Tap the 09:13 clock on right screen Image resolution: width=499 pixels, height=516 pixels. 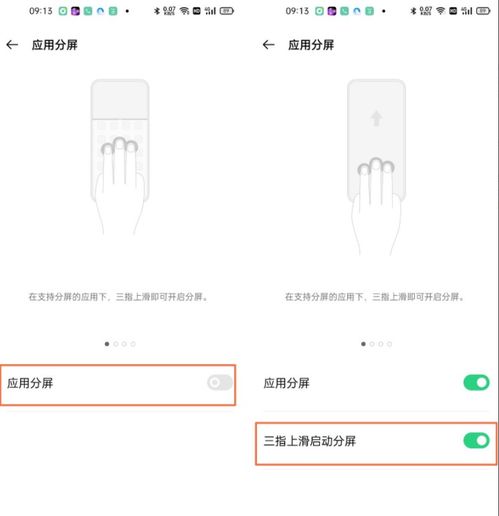297,11
